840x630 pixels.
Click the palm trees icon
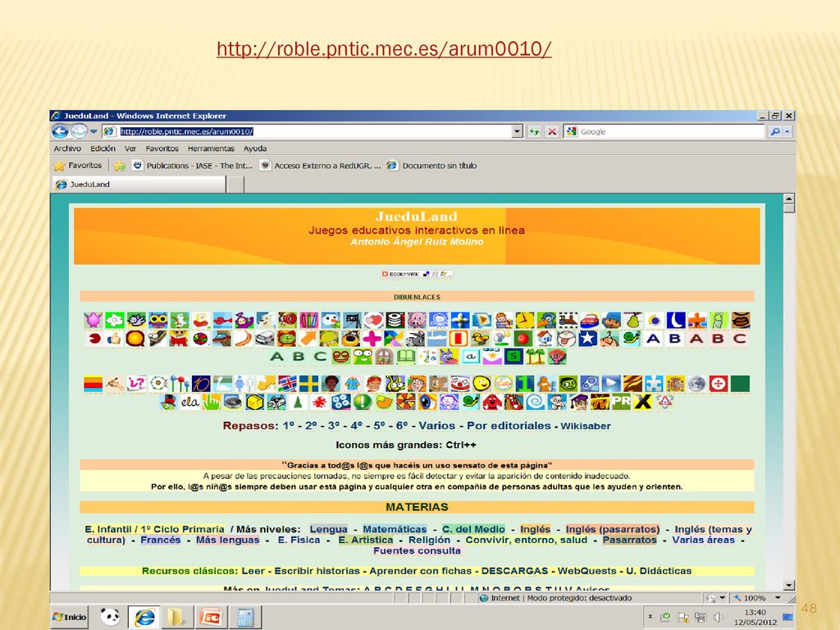[x=535, y=356]
